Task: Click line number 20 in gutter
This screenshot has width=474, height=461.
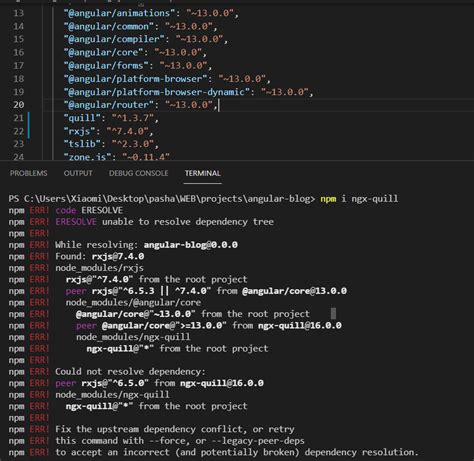Action: point(19,105)
